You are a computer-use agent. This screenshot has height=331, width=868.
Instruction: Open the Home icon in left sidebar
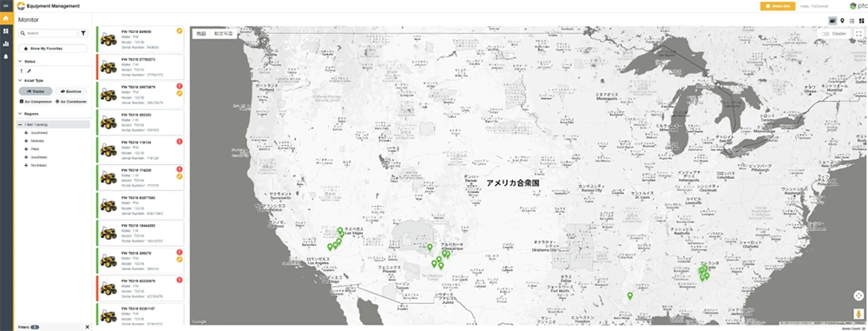tap(6, 19)
